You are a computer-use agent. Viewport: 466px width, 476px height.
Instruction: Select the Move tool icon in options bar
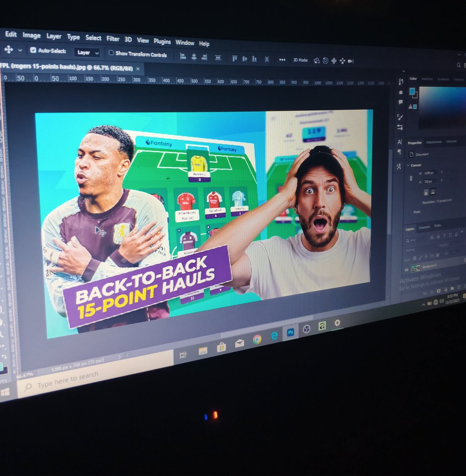coord(8,50)
